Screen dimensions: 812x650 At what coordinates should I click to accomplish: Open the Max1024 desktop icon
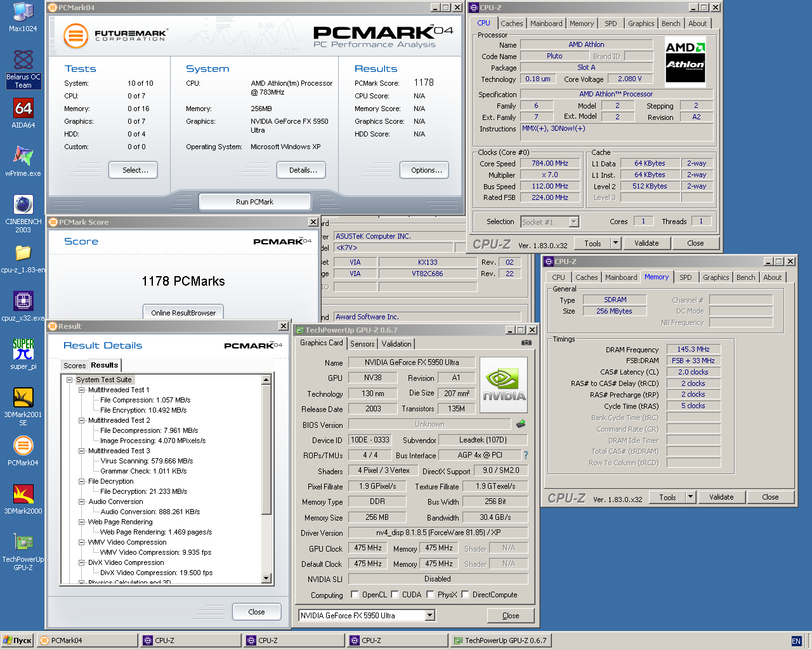click(23, 17)
